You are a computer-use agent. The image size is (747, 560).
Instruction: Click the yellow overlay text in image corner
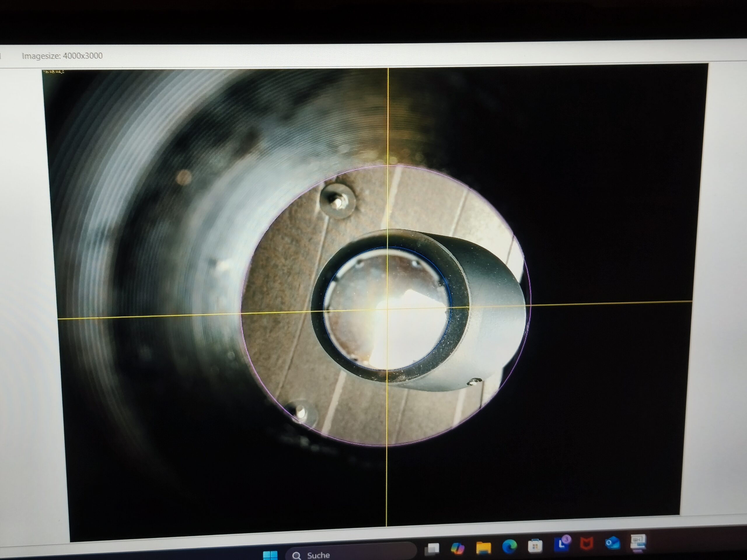point(54,72)
